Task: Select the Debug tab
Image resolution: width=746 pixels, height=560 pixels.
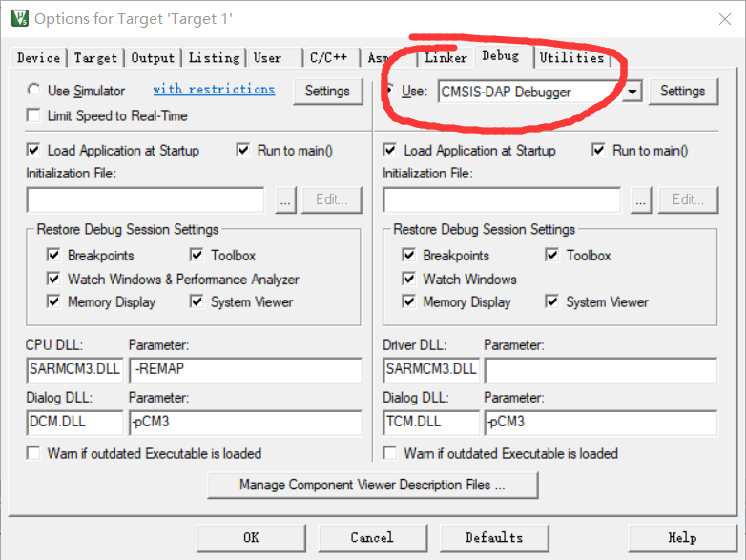Action: tap(503, 56)
